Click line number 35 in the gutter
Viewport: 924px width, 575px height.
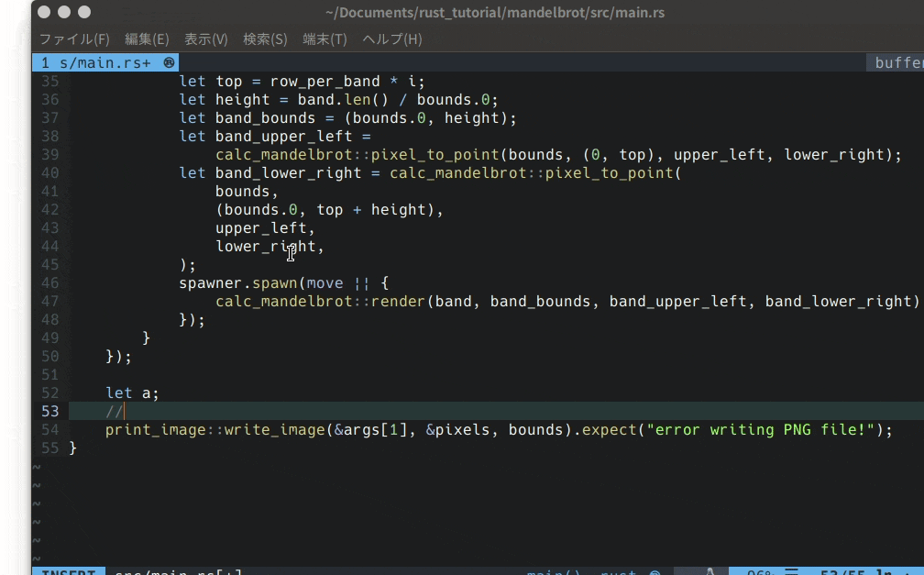point(50,82)
